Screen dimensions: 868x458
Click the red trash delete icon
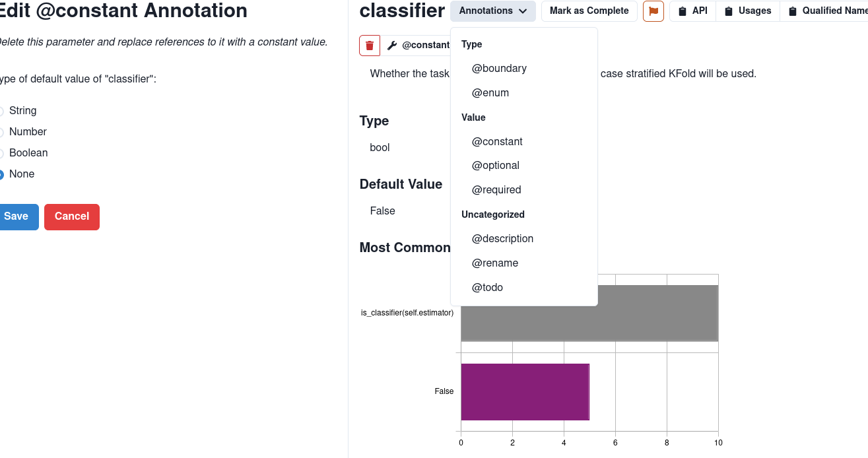(x=370, y=46)
